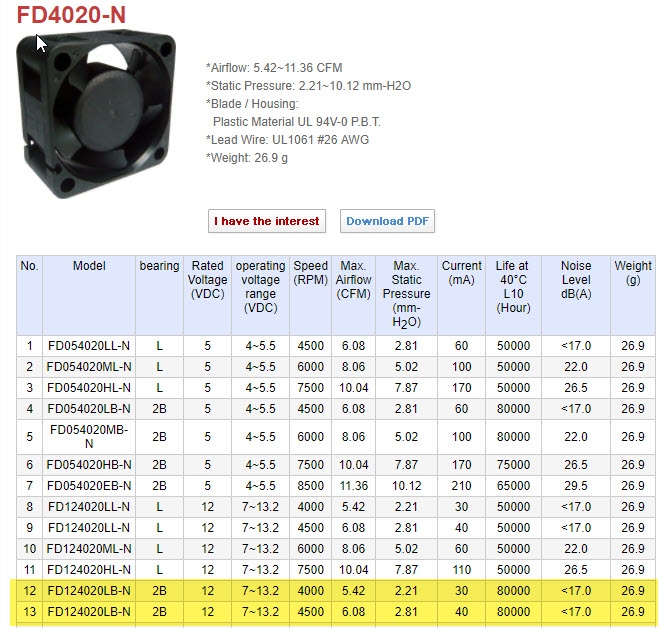Viewport: 668px width, 628px height.
Task: Click model FD054020LL-N in row 1
Action: [x=89, y=346]
